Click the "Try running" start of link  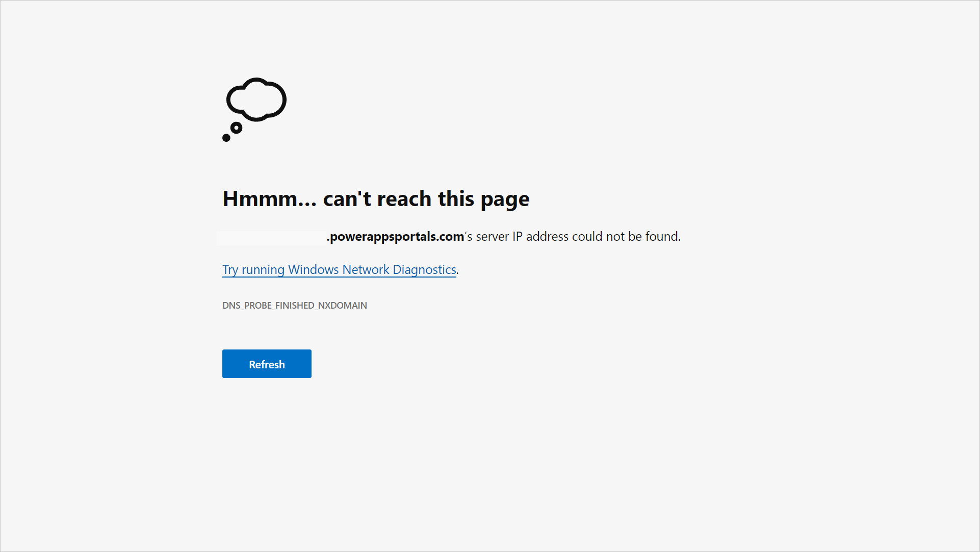coord(253,269)
